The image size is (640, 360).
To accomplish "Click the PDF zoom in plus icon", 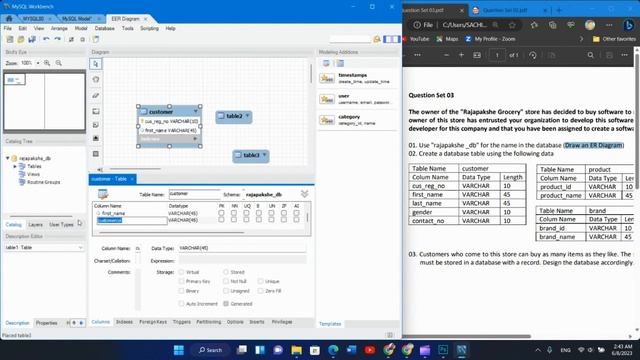I will click(x=461, y=55).
